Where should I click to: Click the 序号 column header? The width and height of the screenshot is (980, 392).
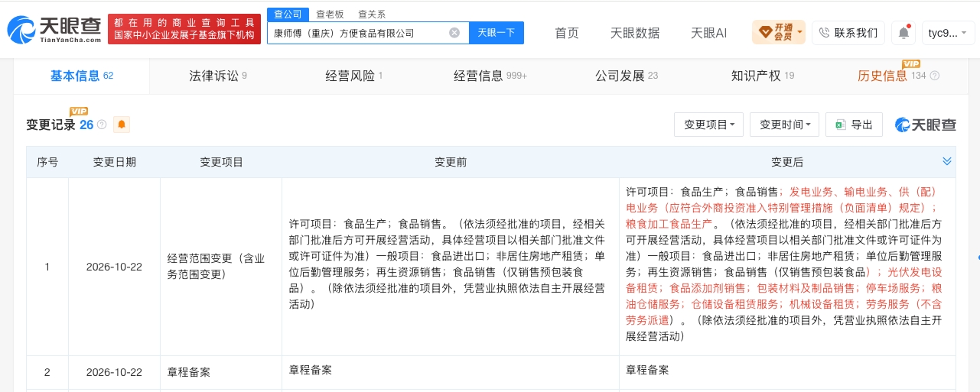47,162
